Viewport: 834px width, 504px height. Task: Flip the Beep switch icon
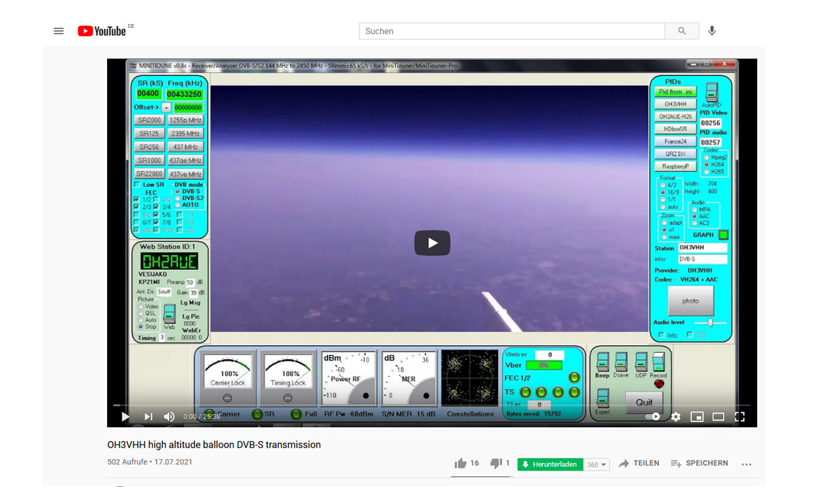pos(602,361)
